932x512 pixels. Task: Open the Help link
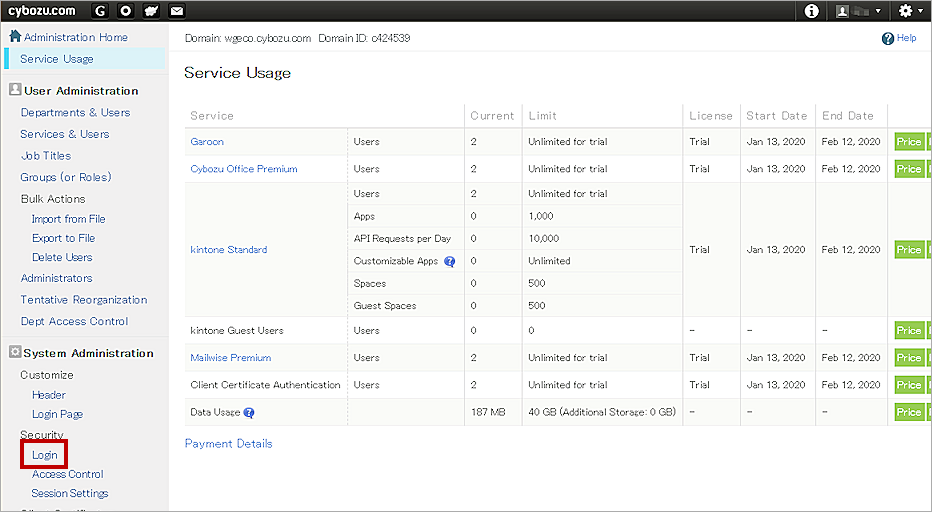point(906,38)
